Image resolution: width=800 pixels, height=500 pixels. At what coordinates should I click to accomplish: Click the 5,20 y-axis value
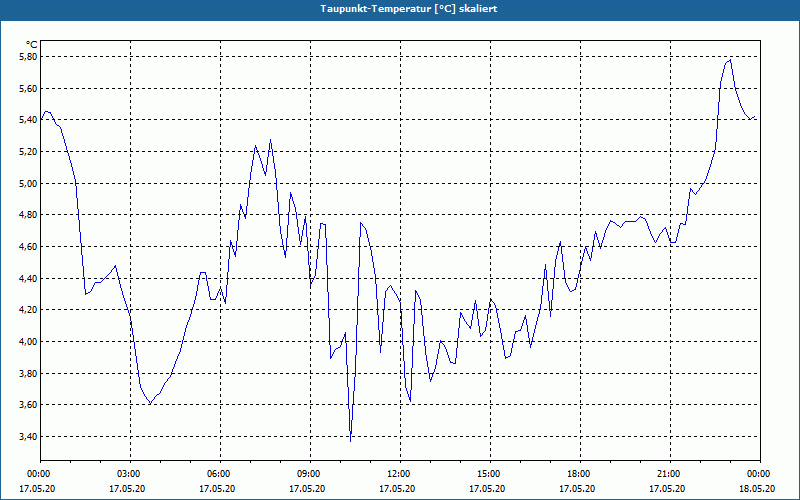point(28,152)
